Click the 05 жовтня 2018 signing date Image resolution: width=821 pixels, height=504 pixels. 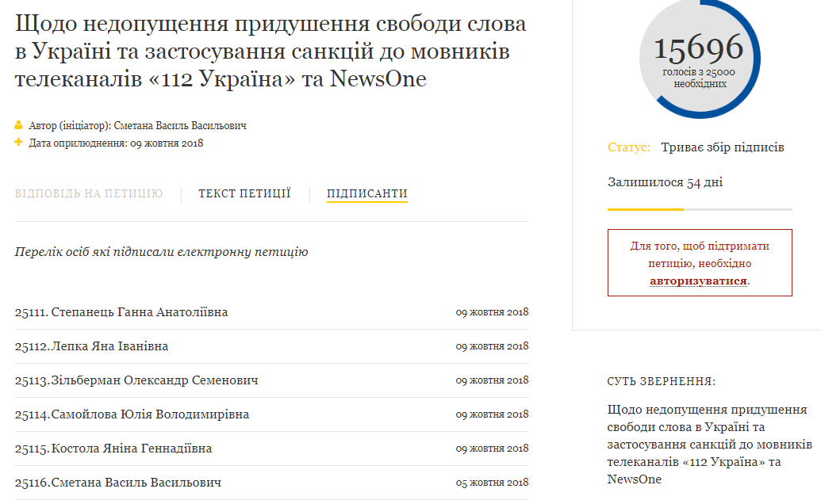tap(492, 483)
